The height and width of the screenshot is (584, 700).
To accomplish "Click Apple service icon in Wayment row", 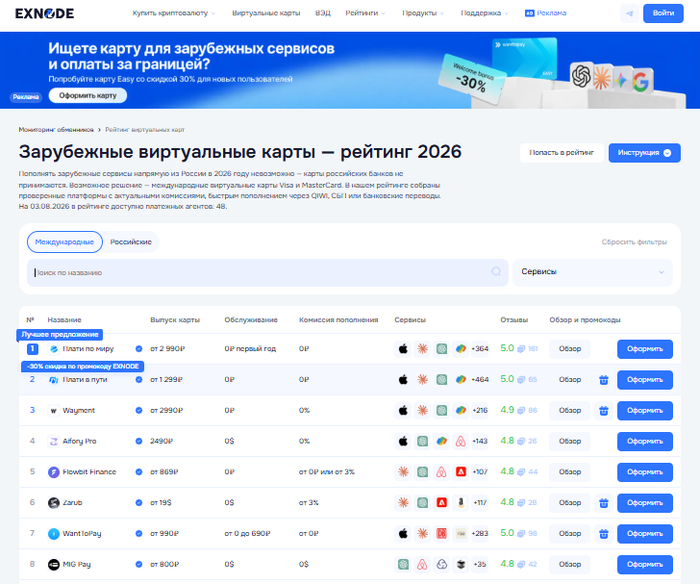I will click(x=403, y=411).
